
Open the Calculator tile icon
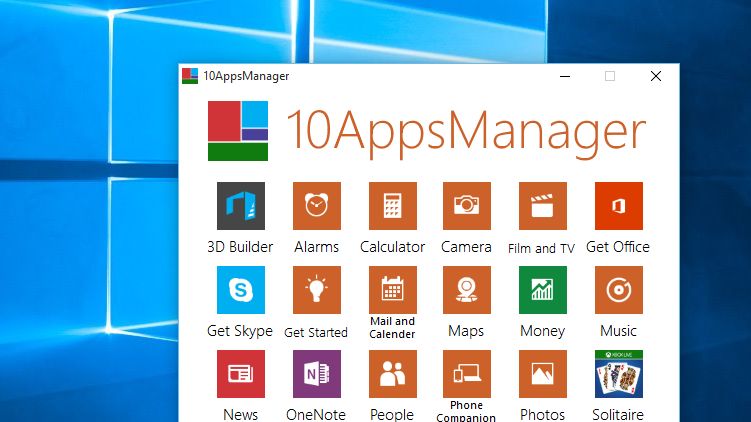[x=393, y=206]
